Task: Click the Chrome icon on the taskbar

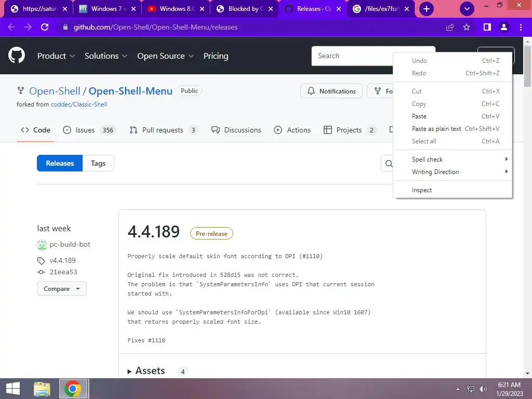Action: click(x=73, y=389)
